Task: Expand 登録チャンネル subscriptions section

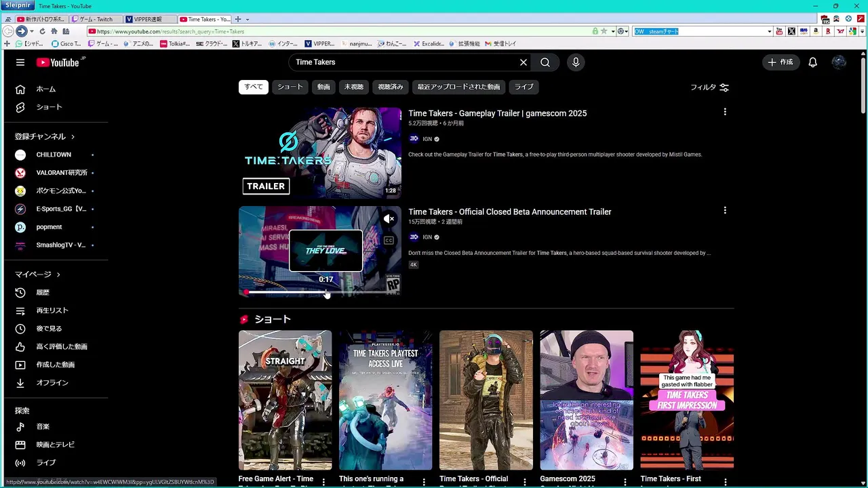Action: coord(45,136)
